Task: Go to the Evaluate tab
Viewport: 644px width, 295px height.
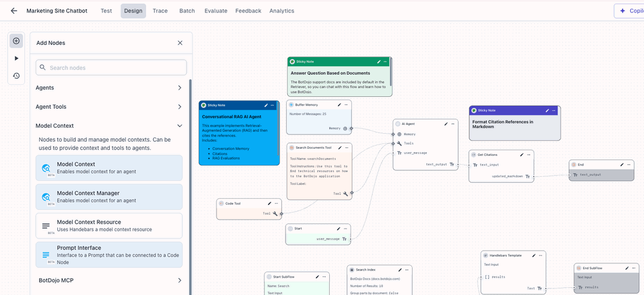Action: tap(216, 11)
